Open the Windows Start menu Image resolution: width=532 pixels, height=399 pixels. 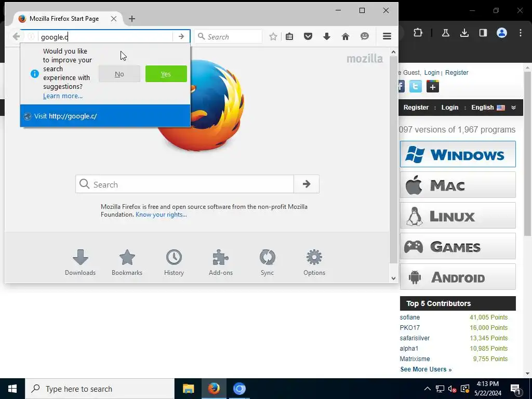click(x=12, y=389)
